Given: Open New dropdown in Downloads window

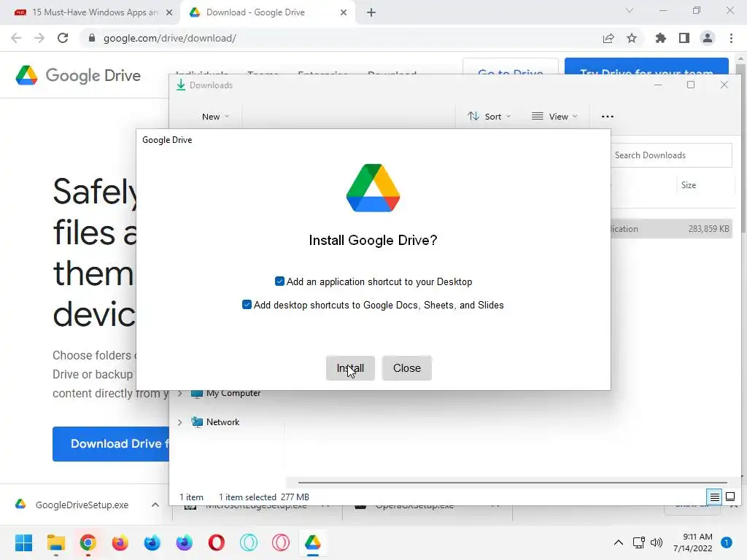Looking at the screenshot, I should (x=215, y=117).
